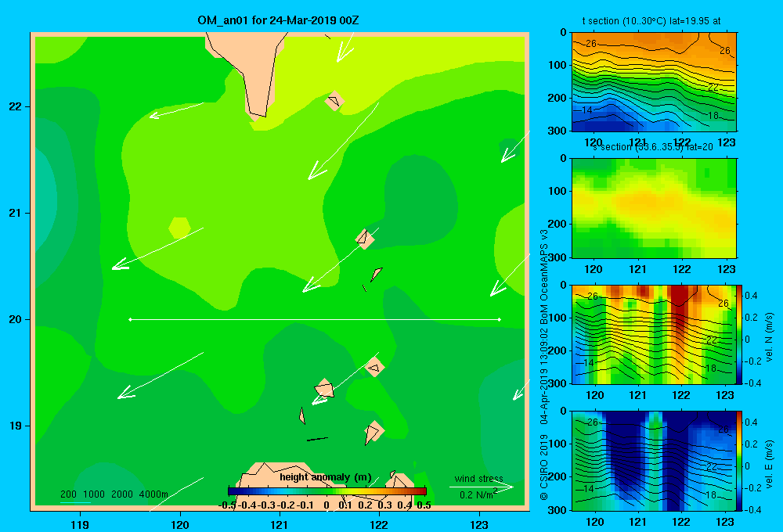The image size is (783, 532).
Task: Click the map title 'OM_an01 for 24-Mar-2019 00Z'
Action: click(278, 20)
